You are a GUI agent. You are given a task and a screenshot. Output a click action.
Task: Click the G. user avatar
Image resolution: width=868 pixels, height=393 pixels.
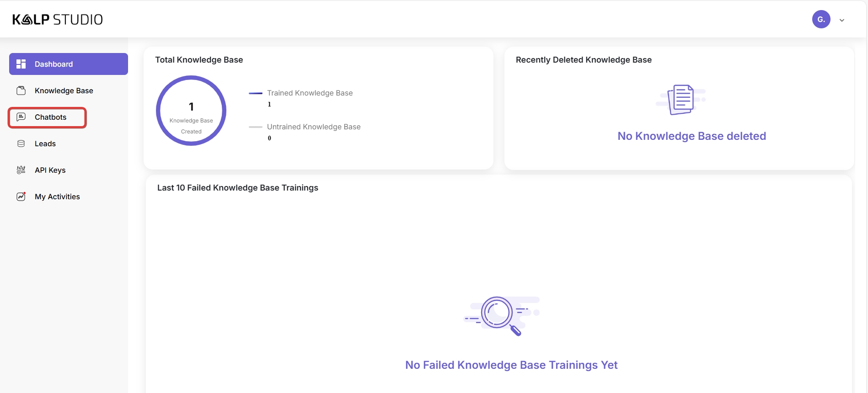(x=821, y=19)
